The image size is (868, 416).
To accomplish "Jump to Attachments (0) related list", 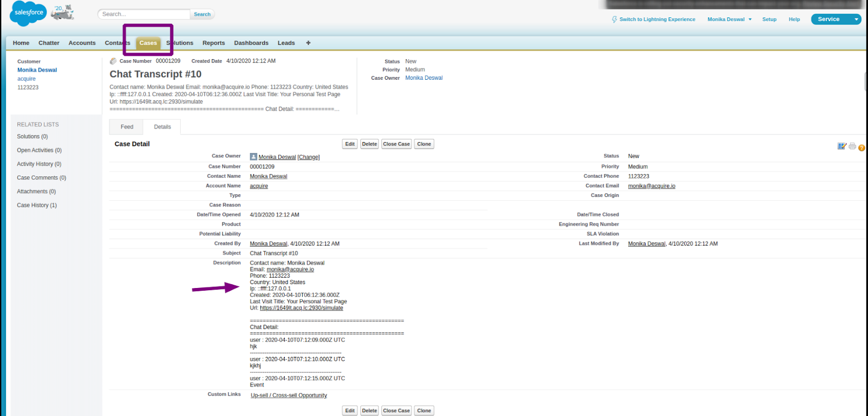I will tap(36, 191).
